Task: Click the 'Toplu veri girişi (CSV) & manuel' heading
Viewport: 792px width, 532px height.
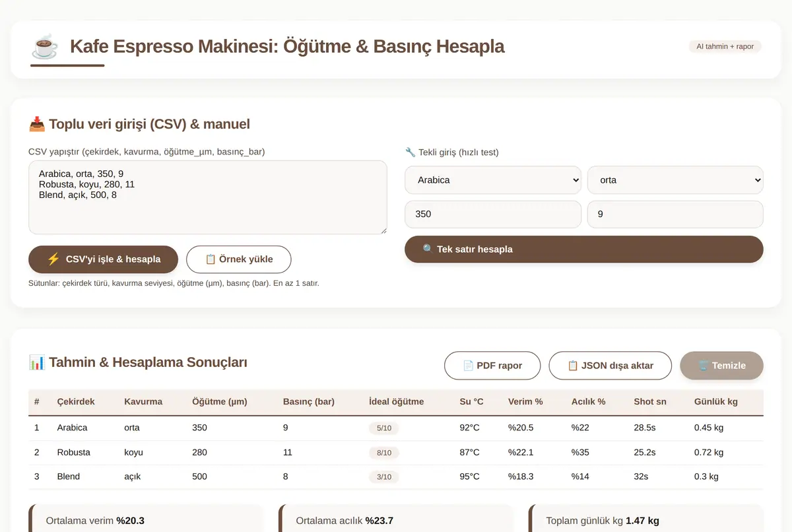Action: point(139,124)
